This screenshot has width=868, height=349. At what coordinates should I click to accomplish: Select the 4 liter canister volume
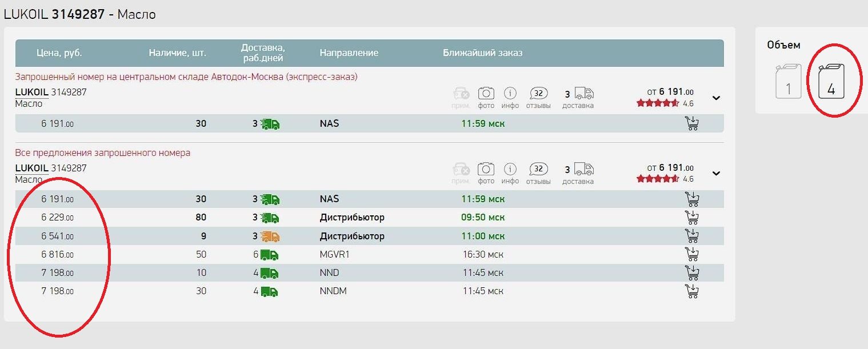(x=831, y=82)
